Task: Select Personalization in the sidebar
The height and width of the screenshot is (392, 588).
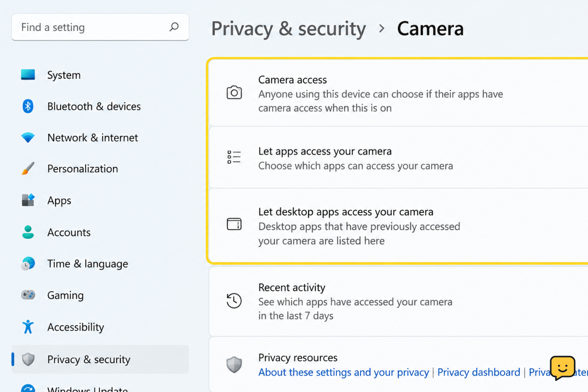Action: (x=100, y=169)
